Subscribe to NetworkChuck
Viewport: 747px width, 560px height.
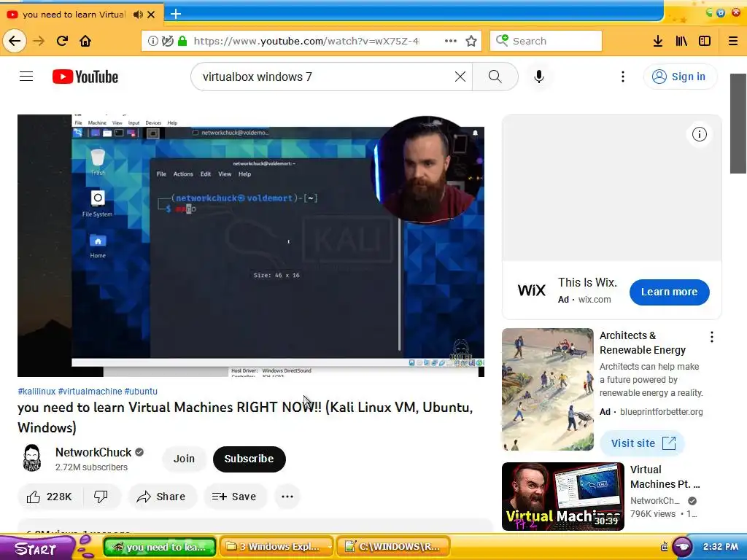click(249, 459)
